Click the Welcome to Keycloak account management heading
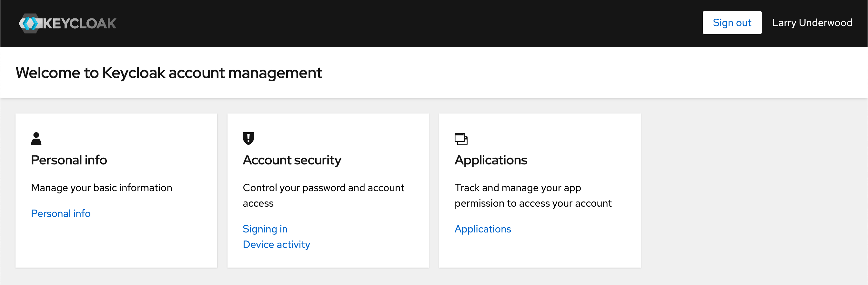This screenshot has width=868, height=285. click(168, 73)
